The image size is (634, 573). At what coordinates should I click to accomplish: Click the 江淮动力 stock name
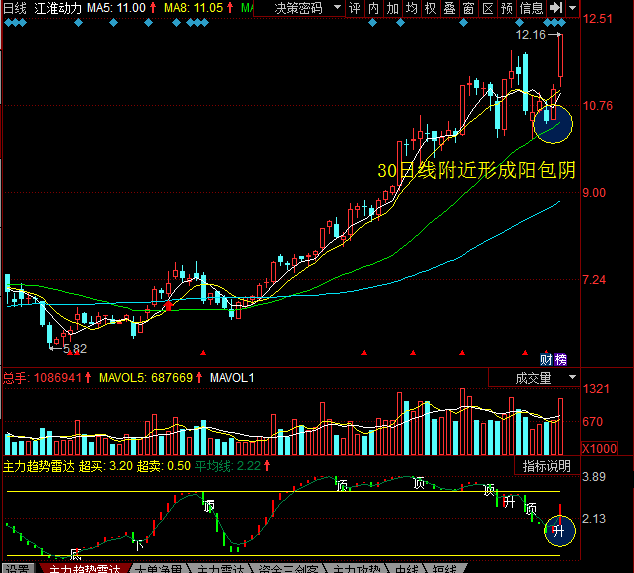58,8
